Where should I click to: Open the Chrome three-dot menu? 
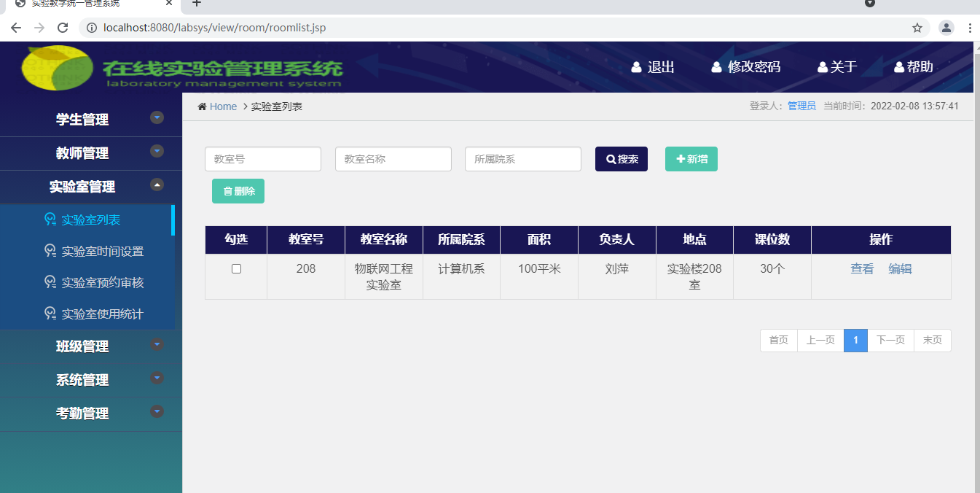coord(970,28)
